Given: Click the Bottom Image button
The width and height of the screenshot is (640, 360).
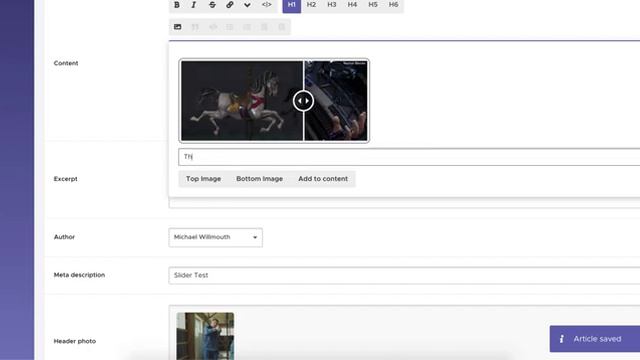Looking at the screenshot, I should click(259, 179).
